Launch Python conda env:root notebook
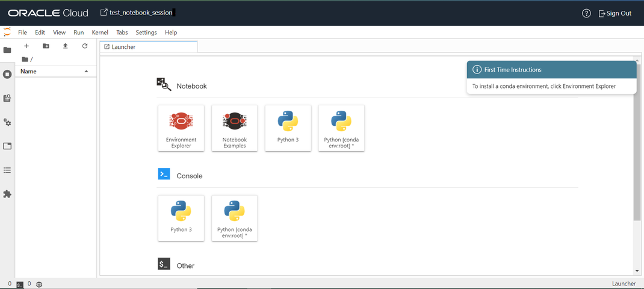This screenshot has height=289, width=644. click(x=341, y=128)
